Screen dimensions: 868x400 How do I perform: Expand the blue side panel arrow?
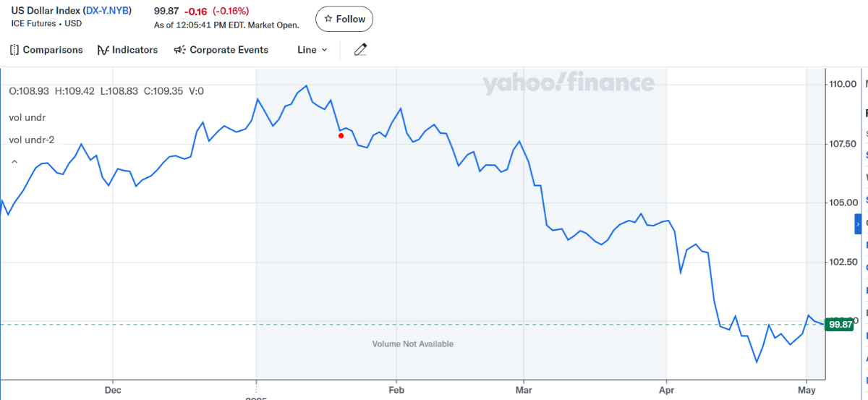point(859,225)
